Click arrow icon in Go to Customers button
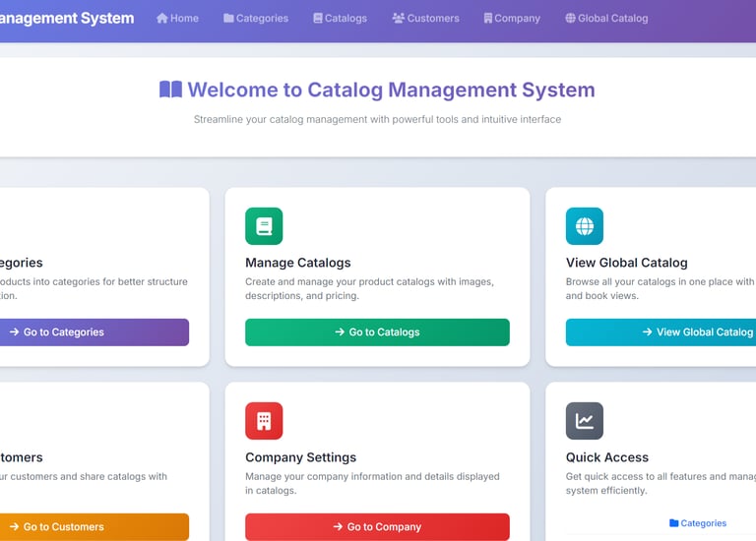Viewport: 756px width, 541px height. point(15,526)
